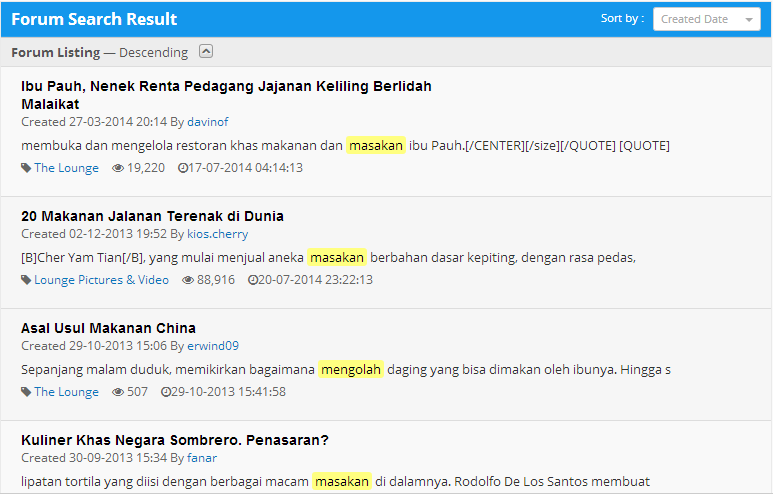Click highlighted 'masakan' in Ibu Pauh snippet
The height and width of the screenshot is (496, 773).
(x=376, y=145)
